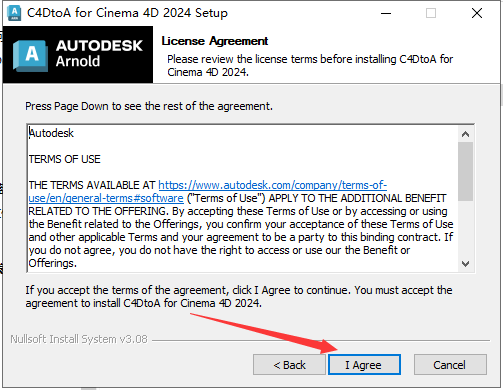This screenshot has height=390, width=503.
Task: Open the https://www.autodesk.com/company/terms-of- link
Action: pos(273,185)
